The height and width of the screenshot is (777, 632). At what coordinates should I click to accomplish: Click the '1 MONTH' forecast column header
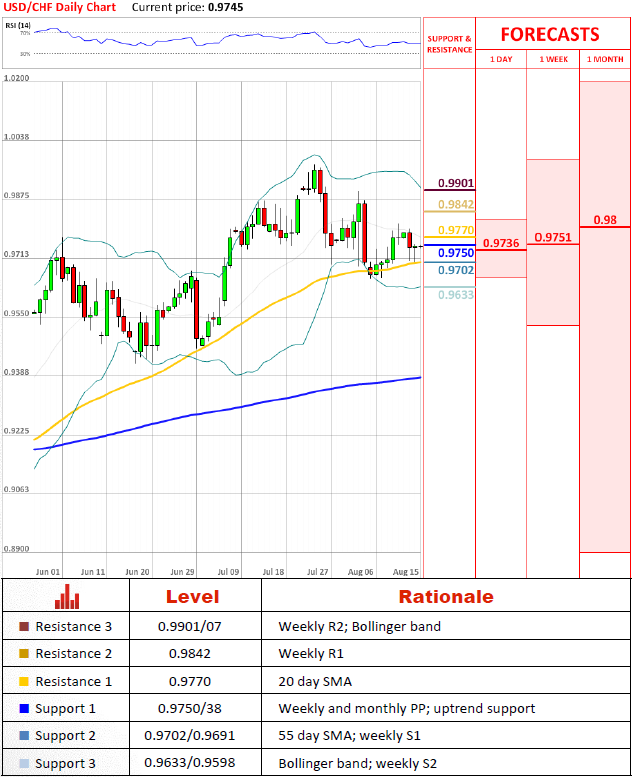click(x=605, y=59)
